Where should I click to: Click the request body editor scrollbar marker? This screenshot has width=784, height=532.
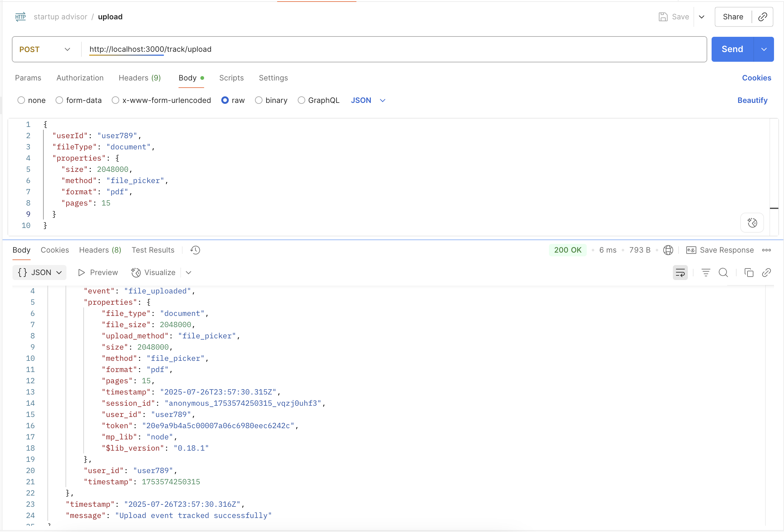(774, 208)
